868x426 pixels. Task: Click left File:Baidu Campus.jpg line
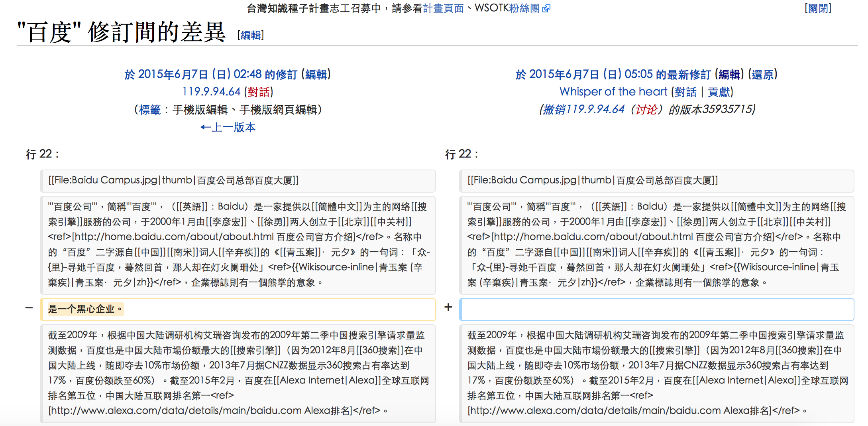pos(238,181)
